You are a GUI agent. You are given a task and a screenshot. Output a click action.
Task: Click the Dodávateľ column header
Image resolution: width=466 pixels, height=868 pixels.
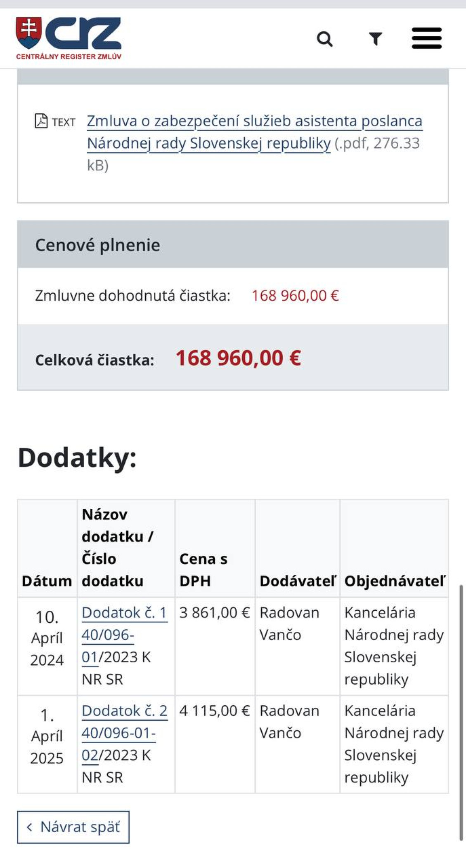pos(298,581)
